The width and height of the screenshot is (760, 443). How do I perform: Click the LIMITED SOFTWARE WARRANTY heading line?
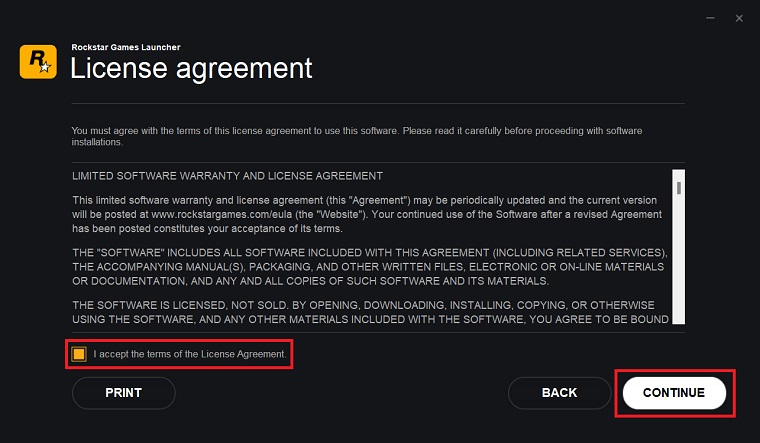pyautogui.click(x=227, y=176)
